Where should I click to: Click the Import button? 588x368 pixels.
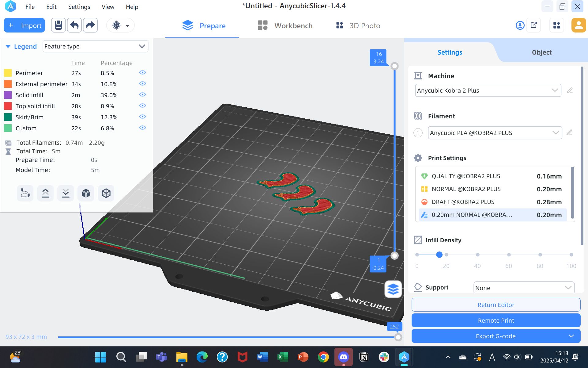24,25
